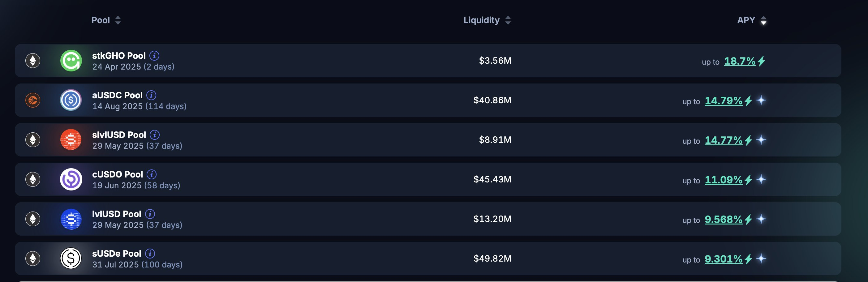Sort pools by Liquidity
Image resolution: width=868 pixels, height=282 pixels.
(x=487, y=20)
